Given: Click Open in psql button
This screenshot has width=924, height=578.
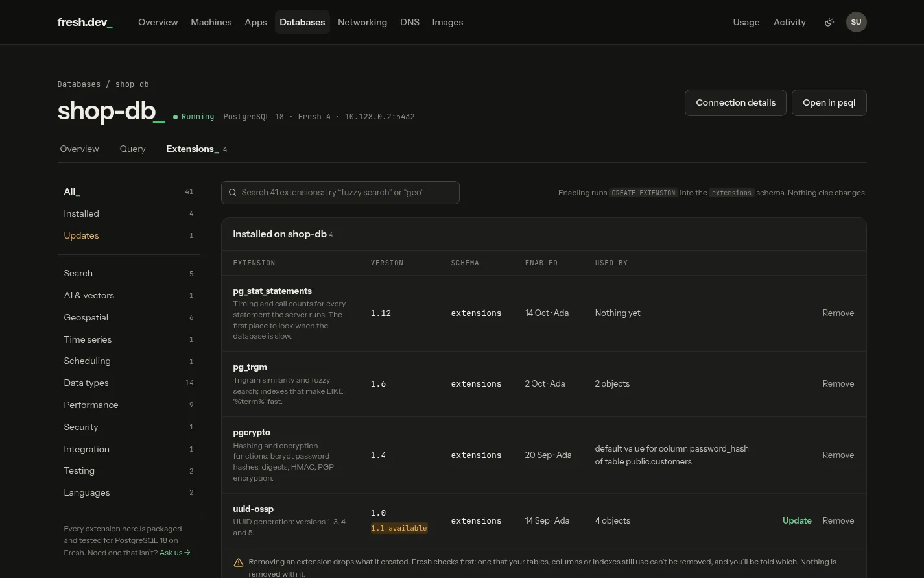Looking at the screenshot, I should point(829,102).
